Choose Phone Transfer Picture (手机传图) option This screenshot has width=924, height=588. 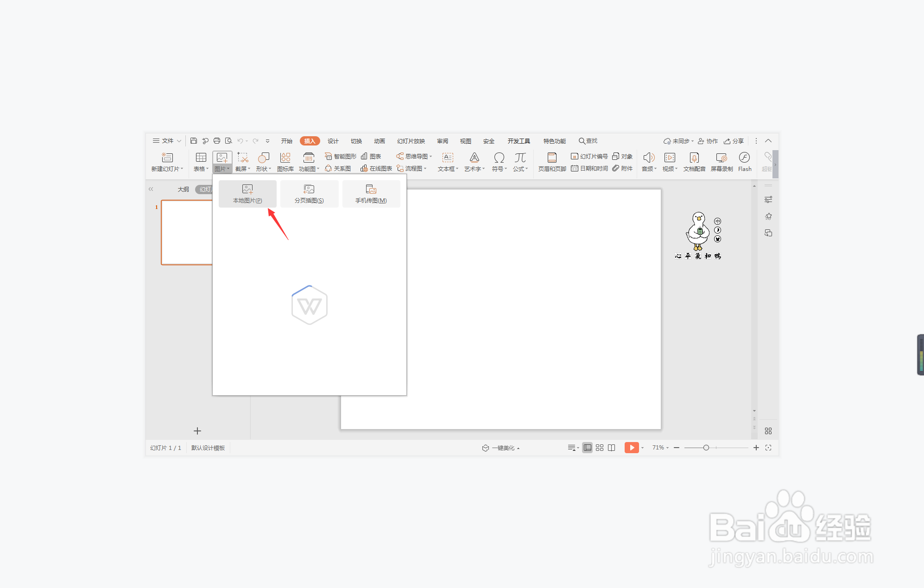[371, 193]
